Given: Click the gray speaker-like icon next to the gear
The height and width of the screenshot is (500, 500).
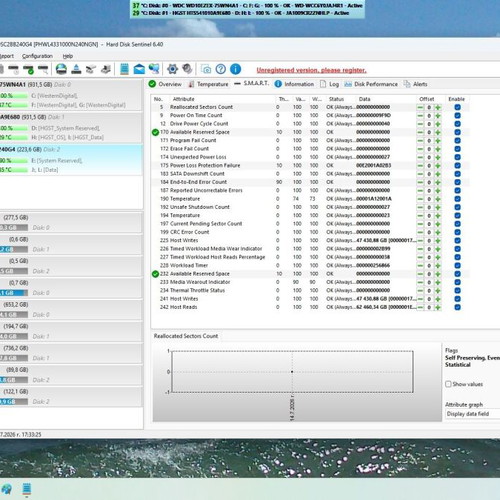Looking at the screenshot, I should pos(187,69).
